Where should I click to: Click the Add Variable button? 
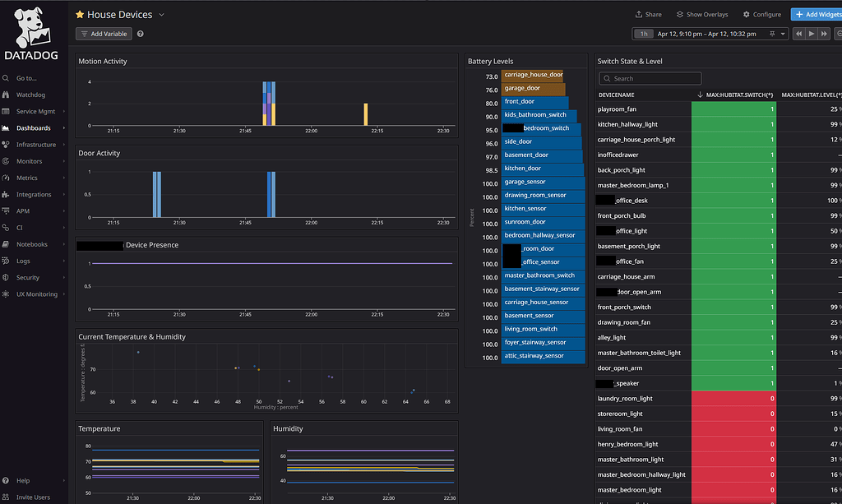click(x=103, y=33)
